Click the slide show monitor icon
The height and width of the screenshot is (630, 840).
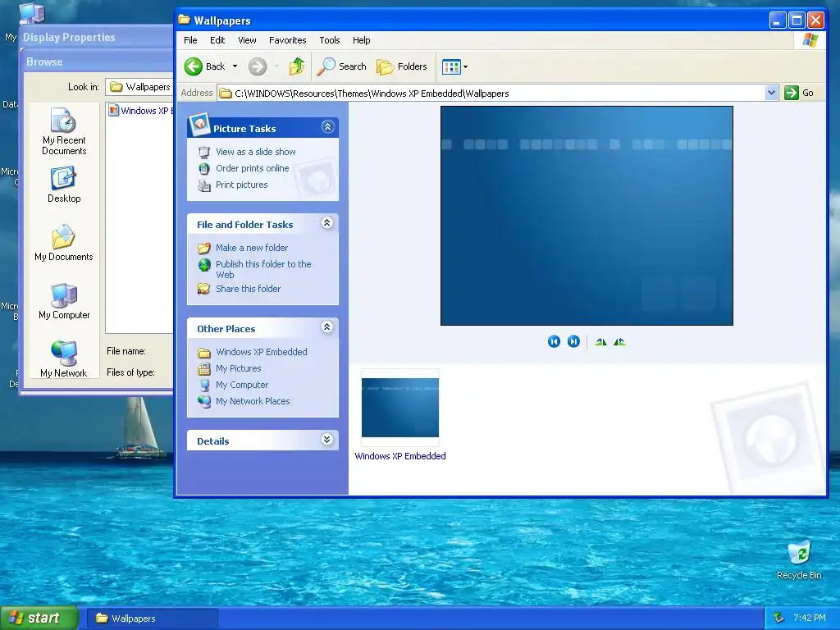[x=204, y=152]
